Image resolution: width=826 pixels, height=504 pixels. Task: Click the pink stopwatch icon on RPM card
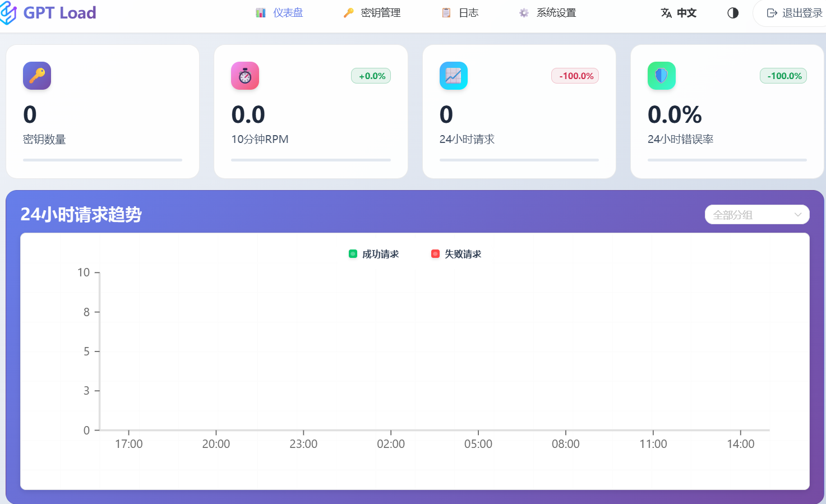tap(245, 76)
